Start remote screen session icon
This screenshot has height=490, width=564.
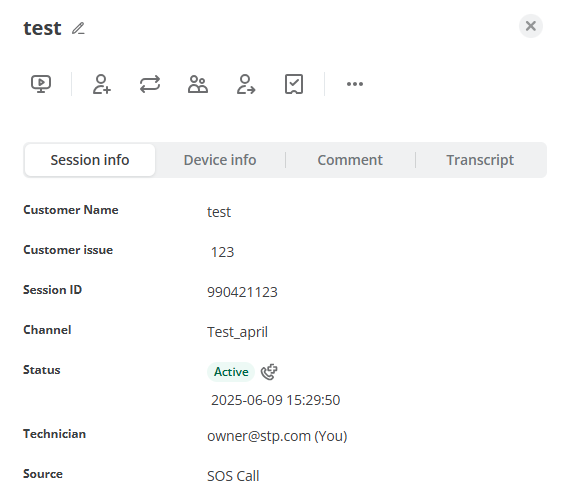pyautogui.click(x=41, y=84)
